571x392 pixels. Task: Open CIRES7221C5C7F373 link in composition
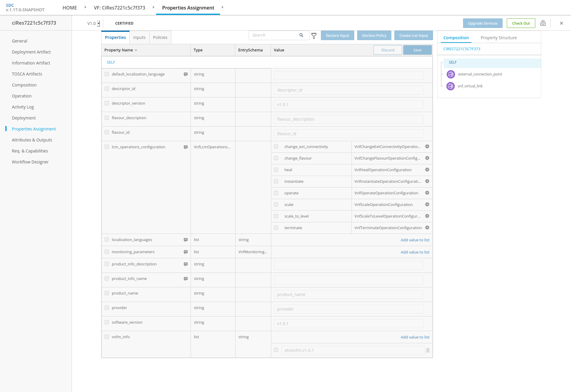462,49
